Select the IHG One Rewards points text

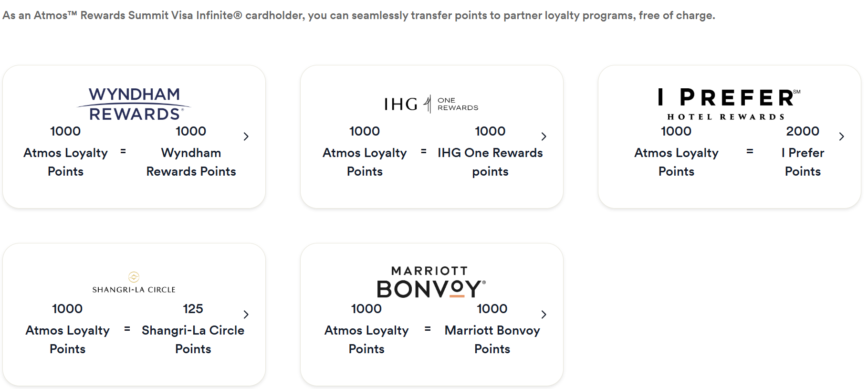click(491, 162)
